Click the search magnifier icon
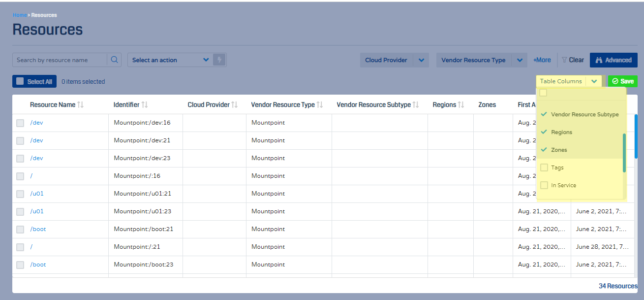This screenshot has height=300, width=644. (114, 60)
